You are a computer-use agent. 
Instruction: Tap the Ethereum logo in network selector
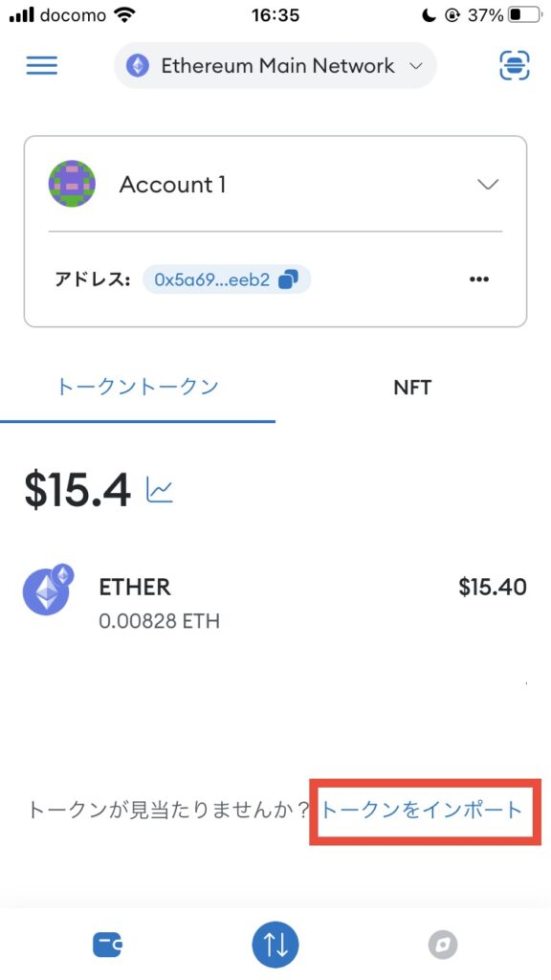(x=138, y=66)
